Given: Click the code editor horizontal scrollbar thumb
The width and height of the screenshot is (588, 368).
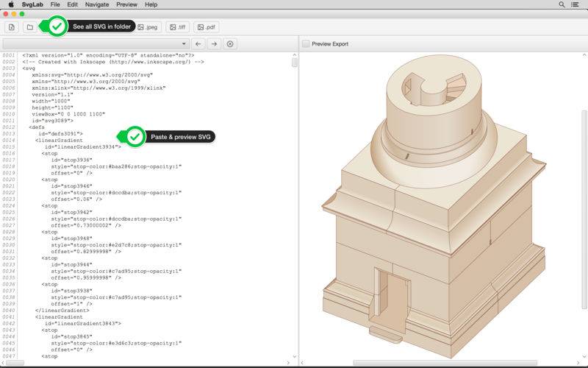Looking at the screenshot, I should point(15,363).
